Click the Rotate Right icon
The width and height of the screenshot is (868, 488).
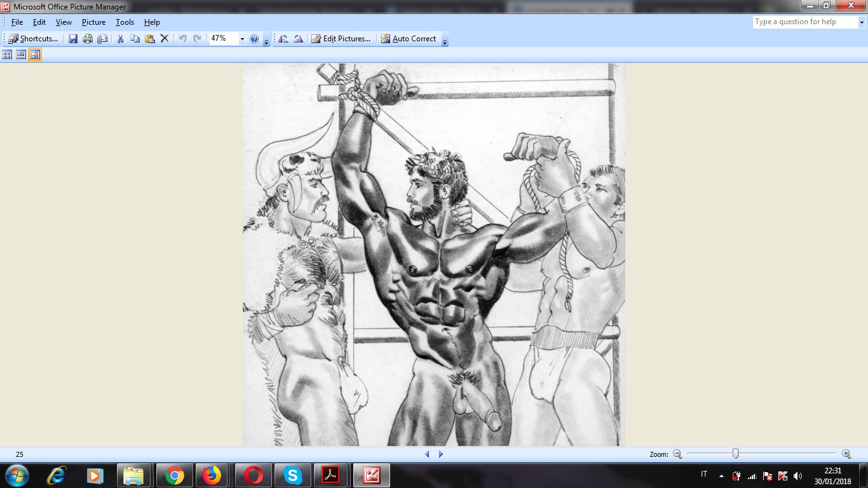pyautogui.click(x=298, y=39)
